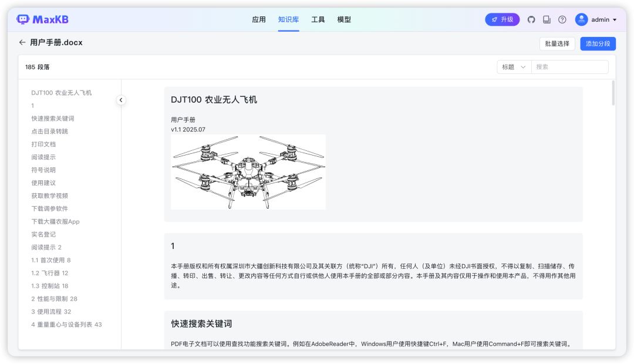Select outline item 3 使用流程 32
The width and height of the screenshot is (634, 364).
[x=51, y=312]
